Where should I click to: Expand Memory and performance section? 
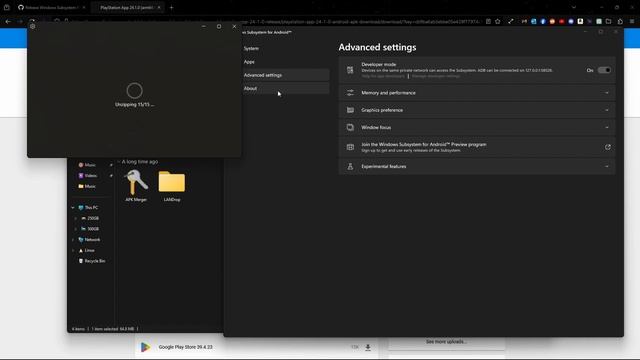tap(477, 93)
